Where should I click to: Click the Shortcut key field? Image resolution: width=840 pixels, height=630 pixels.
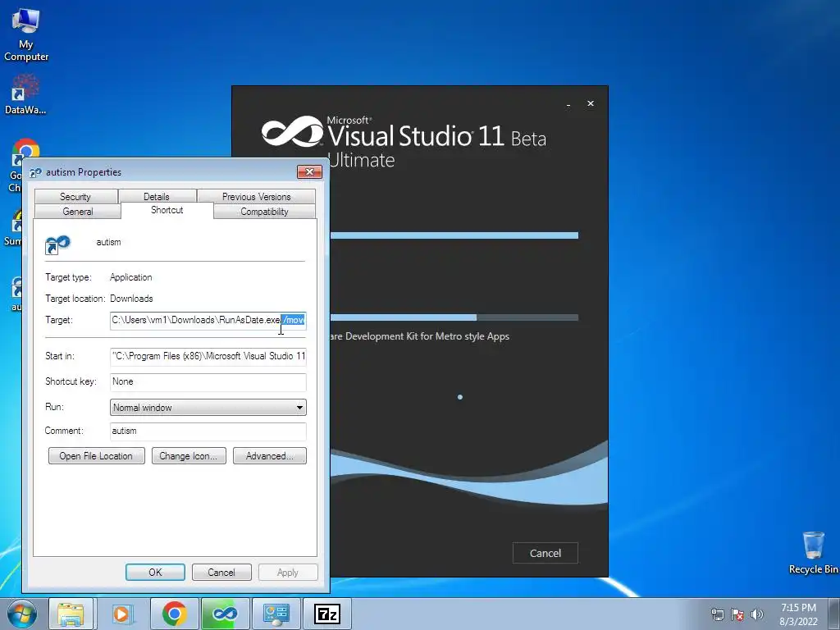pos(208,381)
